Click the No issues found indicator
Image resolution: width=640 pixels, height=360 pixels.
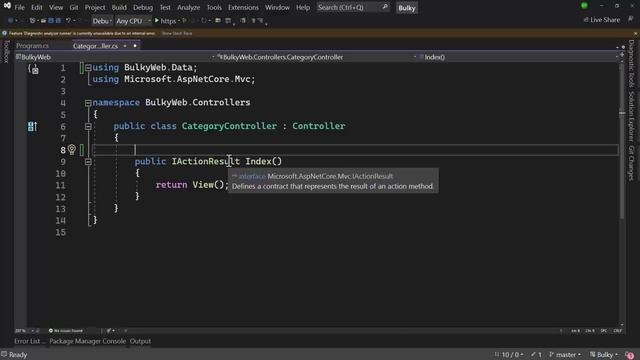[66, 331]
